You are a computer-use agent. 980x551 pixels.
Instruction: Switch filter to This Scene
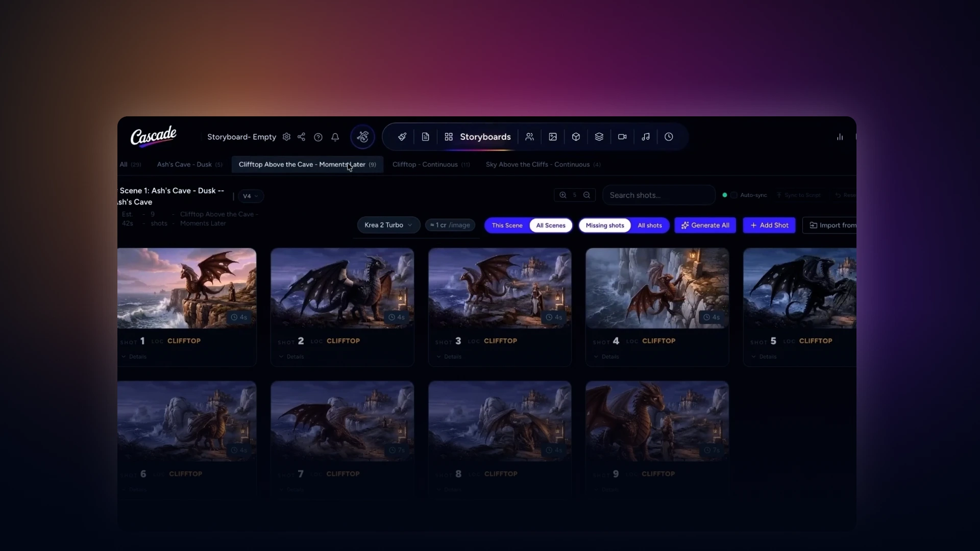point(507,226)
